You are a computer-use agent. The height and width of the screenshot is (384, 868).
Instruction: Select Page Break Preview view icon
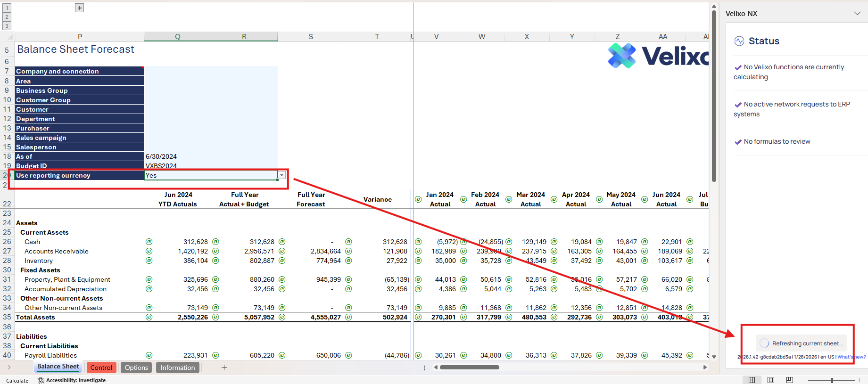(x=789, y=380)
